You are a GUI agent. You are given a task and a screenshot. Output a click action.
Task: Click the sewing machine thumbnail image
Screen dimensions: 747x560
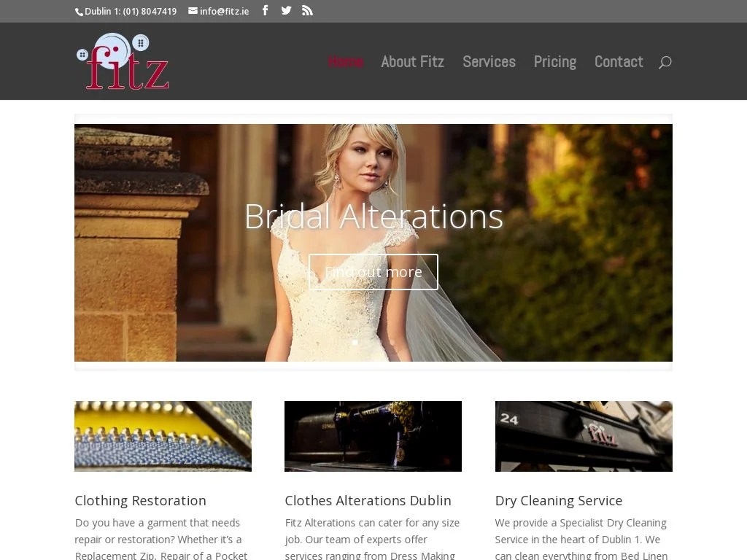373,436
